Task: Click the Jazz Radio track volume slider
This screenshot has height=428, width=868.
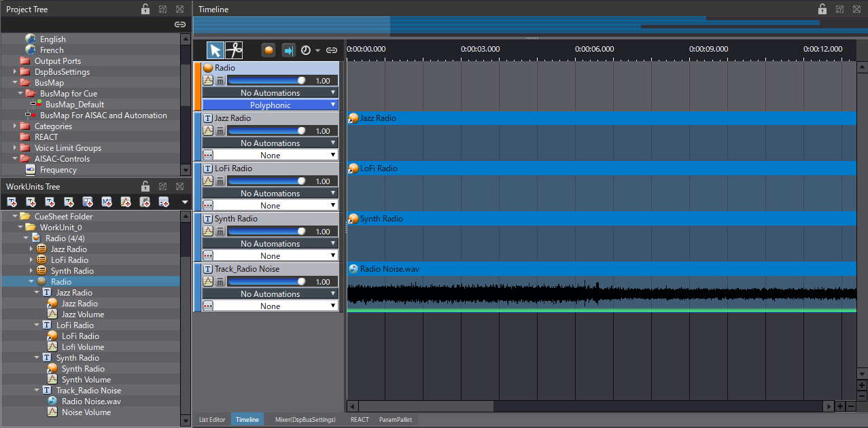Action: coord(266,131)
